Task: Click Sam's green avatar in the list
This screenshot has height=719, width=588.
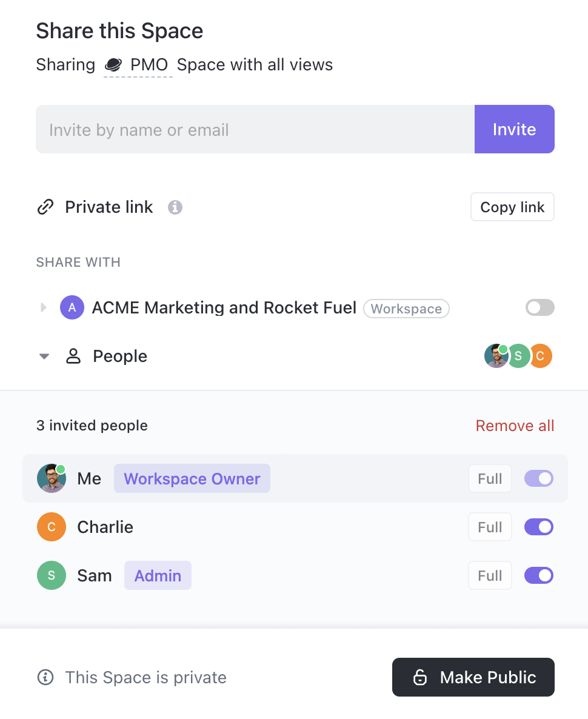Action: click(x=52, y=575)
